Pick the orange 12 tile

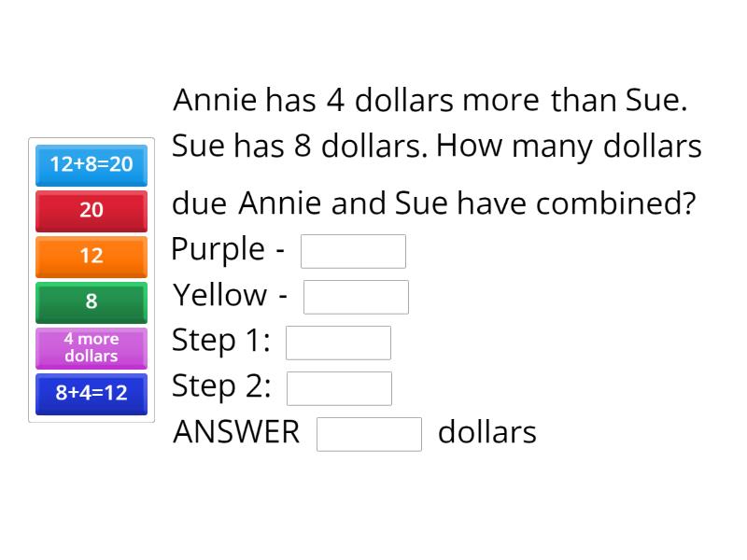coord(91,256)
